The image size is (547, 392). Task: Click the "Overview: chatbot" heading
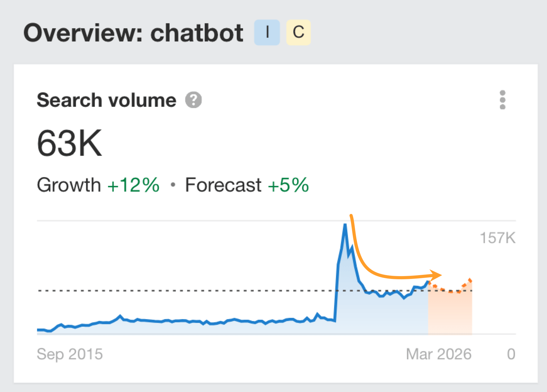tap(134, 31)
